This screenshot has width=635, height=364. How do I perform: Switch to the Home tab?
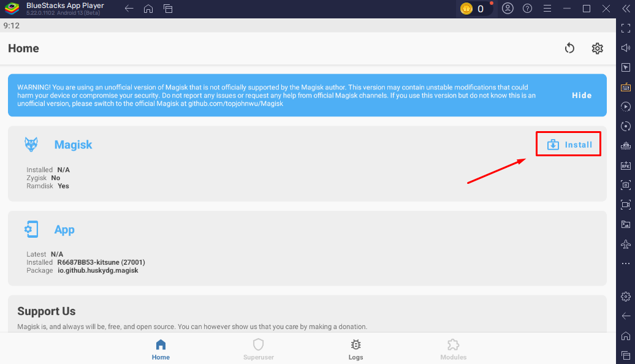coord(161,349)
